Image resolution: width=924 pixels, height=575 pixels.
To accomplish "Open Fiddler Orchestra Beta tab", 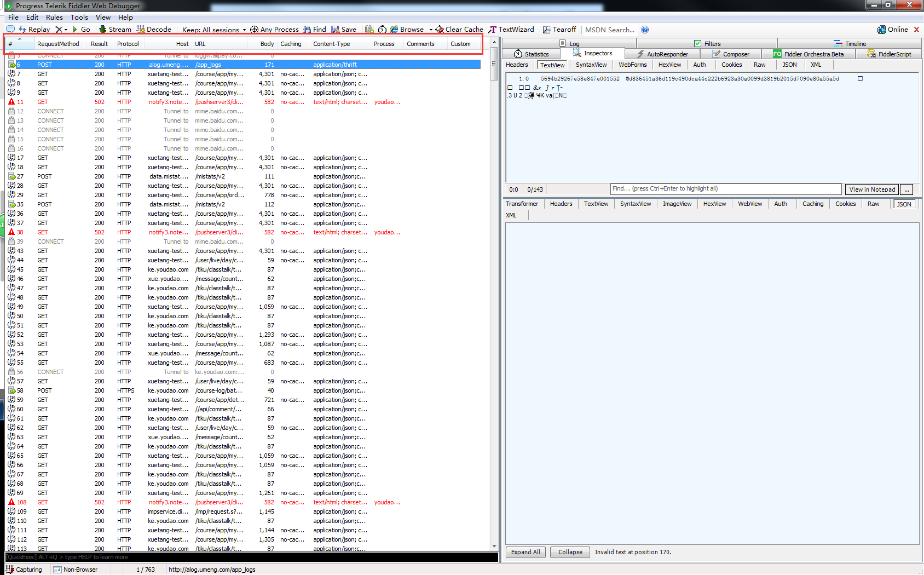I will point(809,54).
